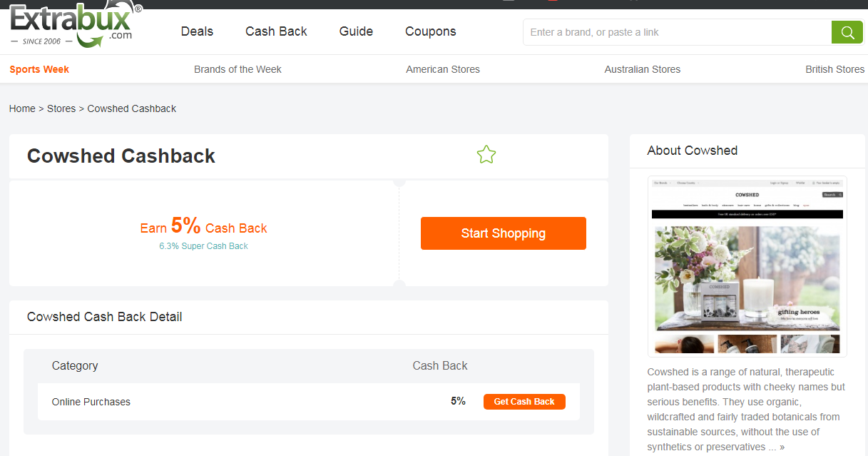Viewport: 868px width, 456px height.
Task: Switch to American Stores
Action: 443,69
